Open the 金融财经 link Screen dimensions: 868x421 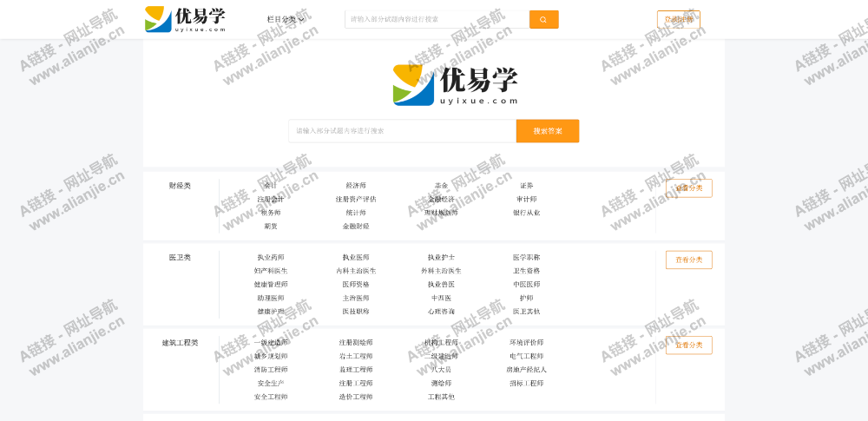pyautogui.click(x=356, y=226)
